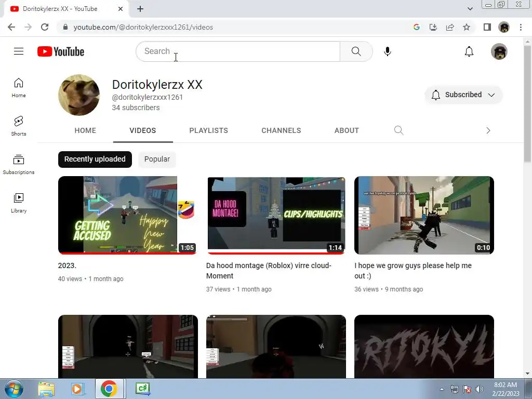Play the DA HOOD MONTAGE thumbnail video

(x=276, y=215)
